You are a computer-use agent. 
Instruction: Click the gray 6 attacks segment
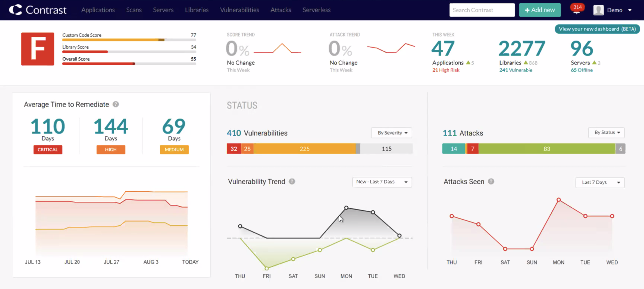620,149
